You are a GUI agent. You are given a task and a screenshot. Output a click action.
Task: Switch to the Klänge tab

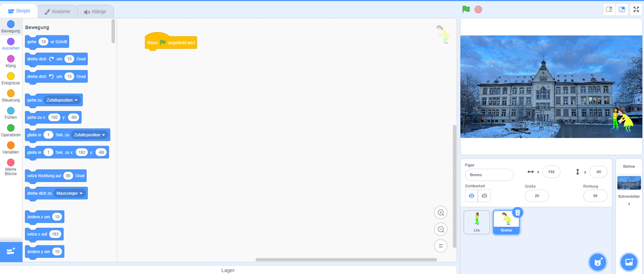pos(95,11)
